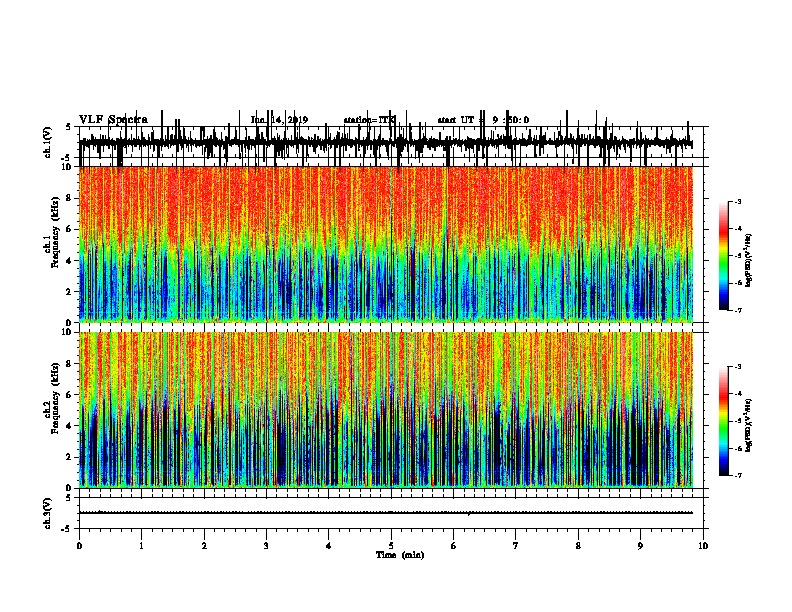Viewport: 792px width, 612px height.
Task: Click the 10 kHz tick on ch.2 axis
Action: [67, 332]
